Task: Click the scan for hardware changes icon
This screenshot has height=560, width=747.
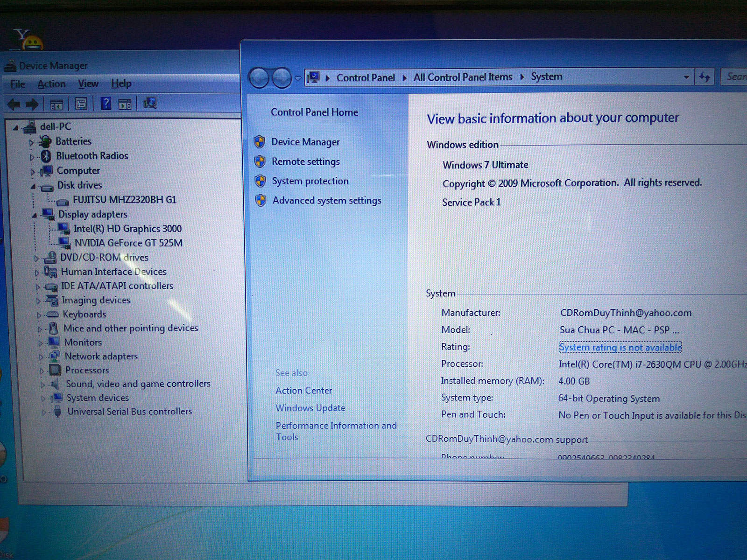Action: tap(150, 104)
